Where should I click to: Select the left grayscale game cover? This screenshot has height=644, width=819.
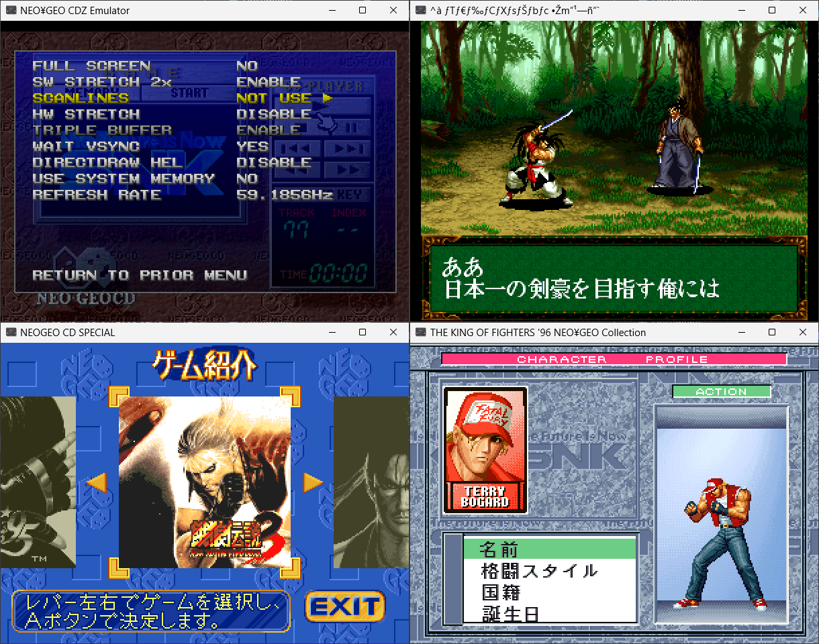tap(38, 482)
